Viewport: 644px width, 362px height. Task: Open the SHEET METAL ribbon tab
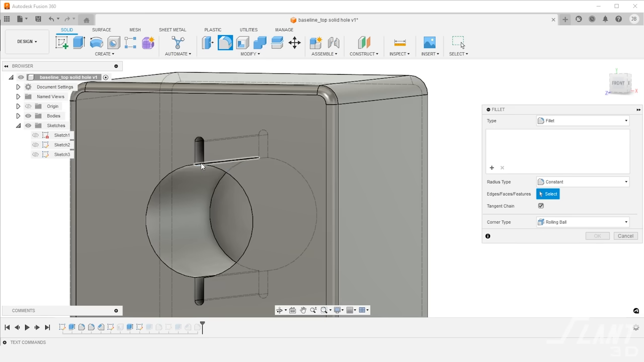(173, 30)
